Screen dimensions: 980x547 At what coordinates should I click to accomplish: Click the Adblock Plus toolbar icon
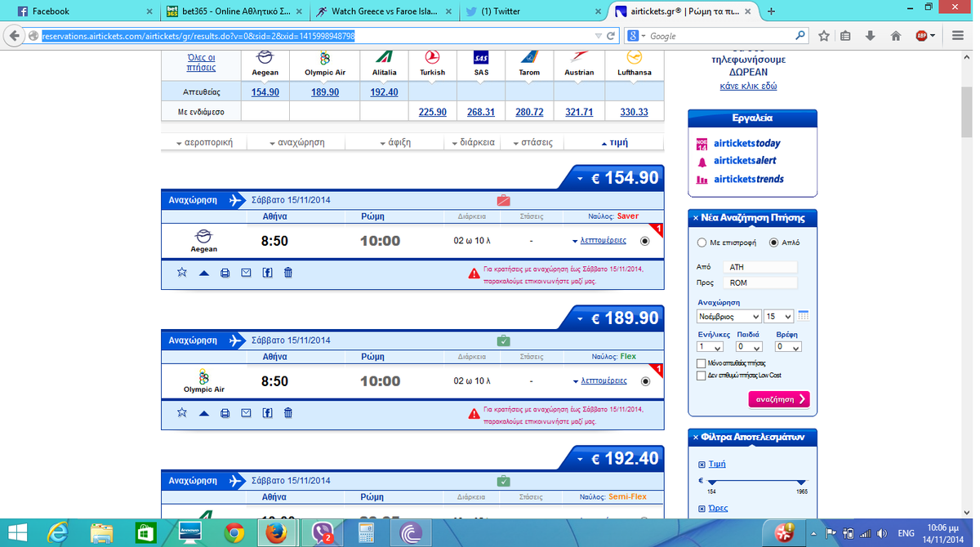(921, 36)
